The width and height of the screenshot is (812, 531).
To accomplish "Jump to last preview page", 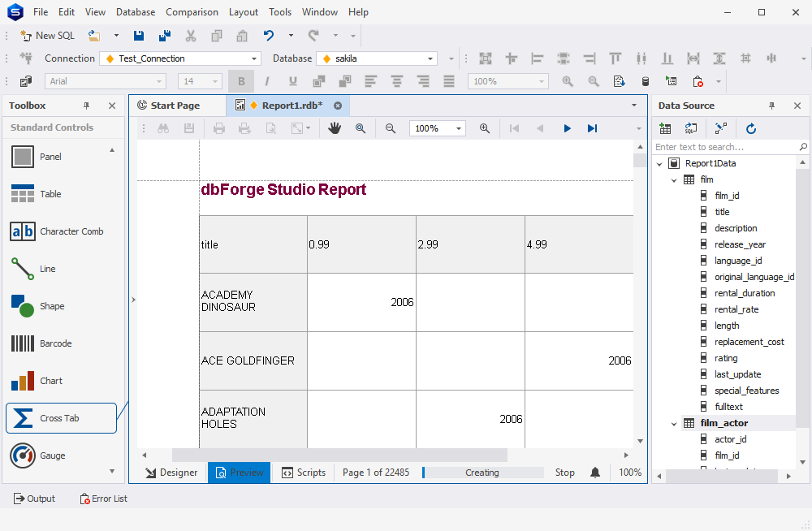I will point(593,128).
